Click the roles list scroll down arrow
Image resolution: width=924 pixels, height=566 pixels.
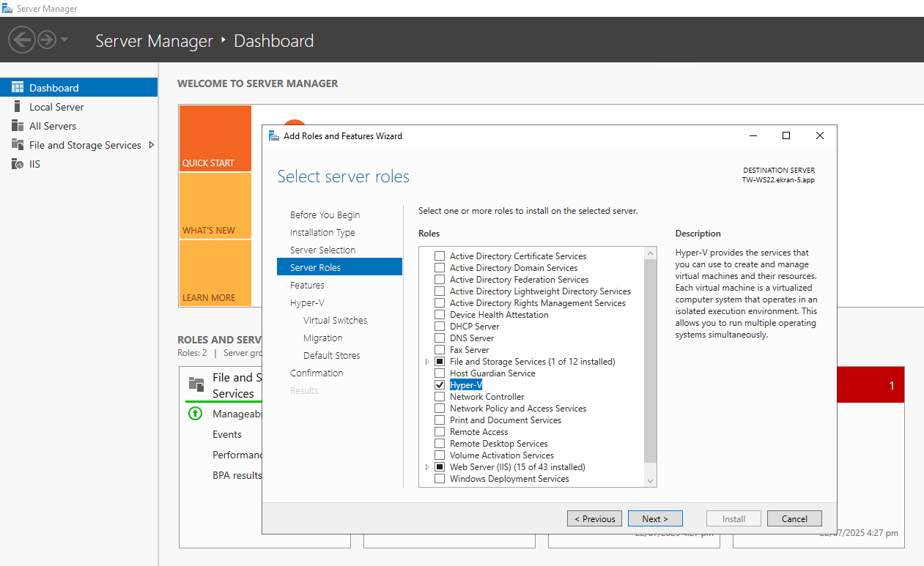tap(650, 480)
